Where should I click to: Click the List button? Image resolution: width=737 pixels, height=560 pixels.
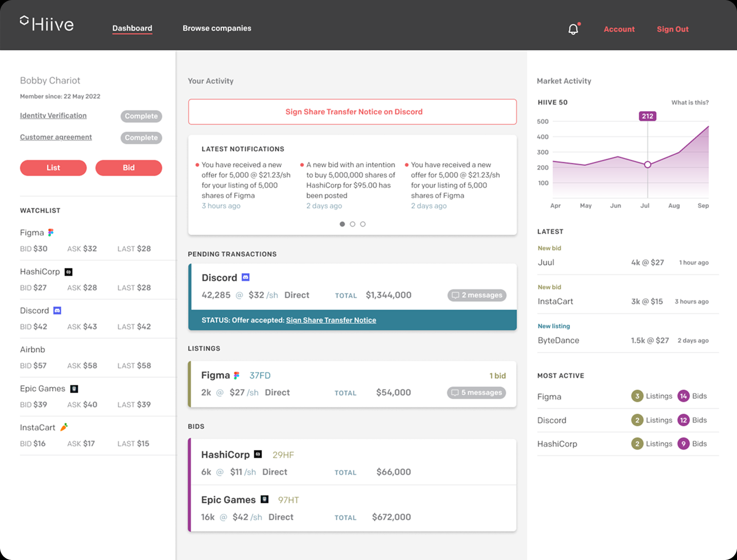point(53,168)
